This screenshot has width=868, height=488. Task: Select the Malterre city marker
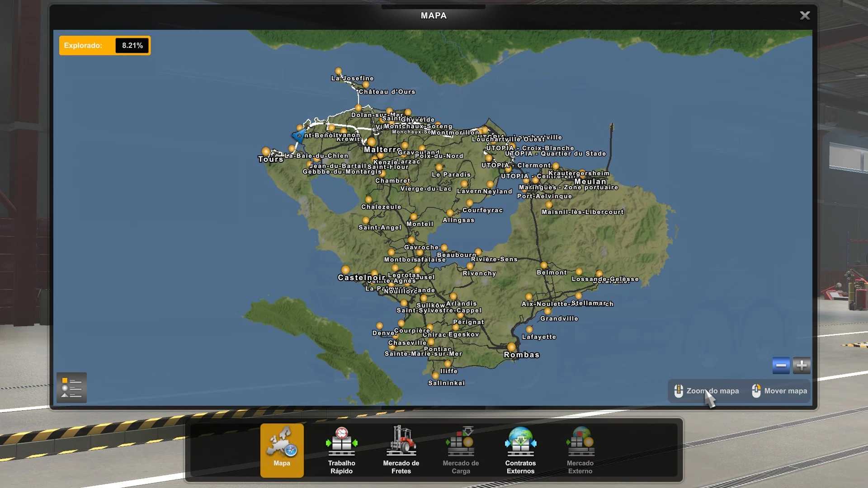372,142
